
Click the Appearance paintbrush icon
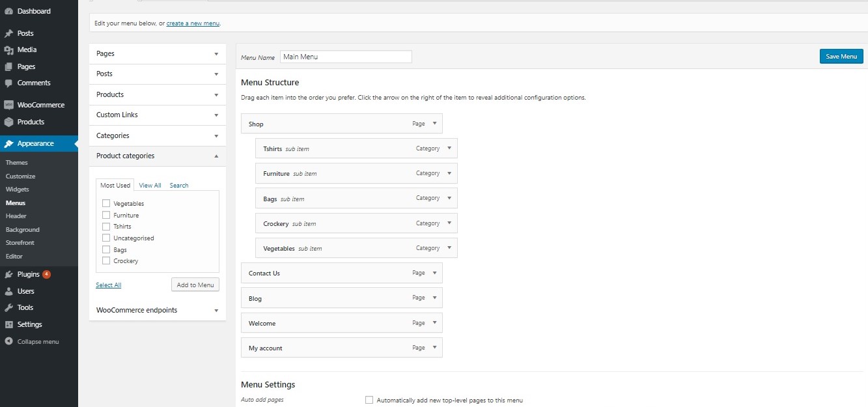click(x=8, y=143)
